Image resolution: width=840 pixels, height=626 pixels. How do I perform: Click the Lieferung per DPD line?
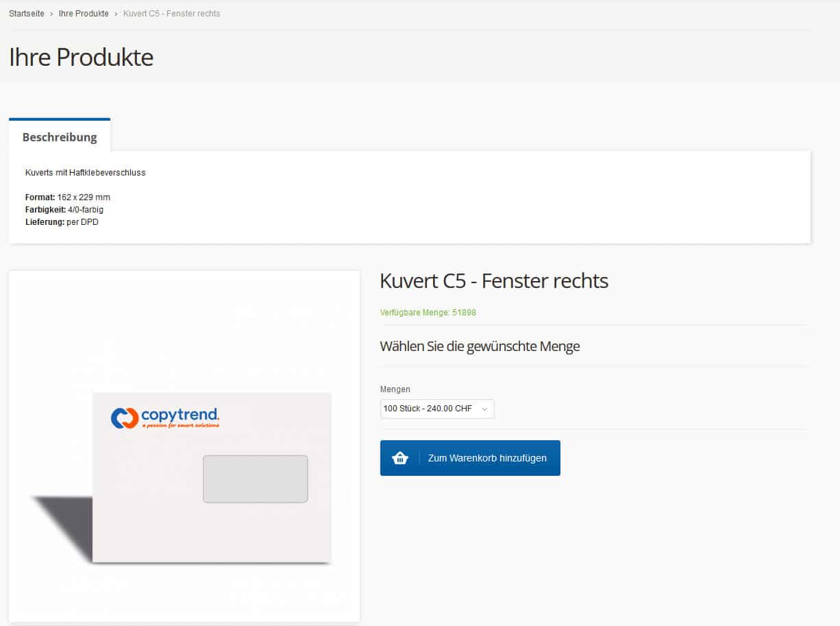coord(62,222)
